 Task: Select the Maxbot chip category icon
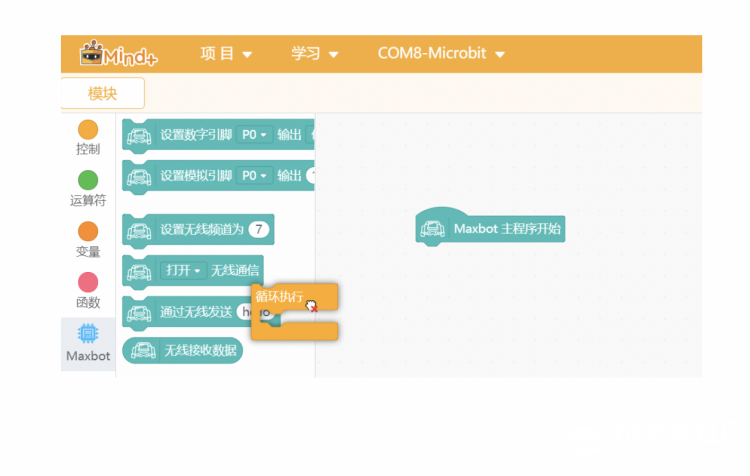pyautogui.click(x=88, y=334)
